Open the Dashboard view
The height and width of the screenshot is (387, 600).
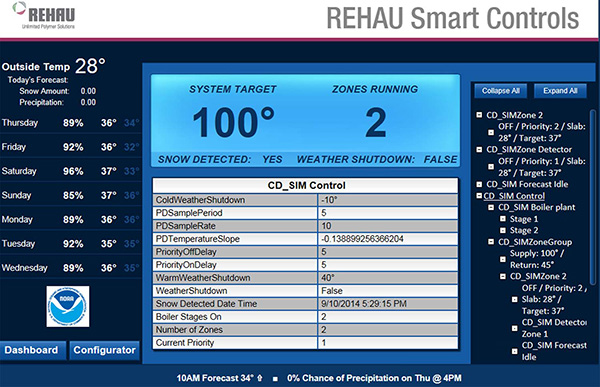(33, 350)
